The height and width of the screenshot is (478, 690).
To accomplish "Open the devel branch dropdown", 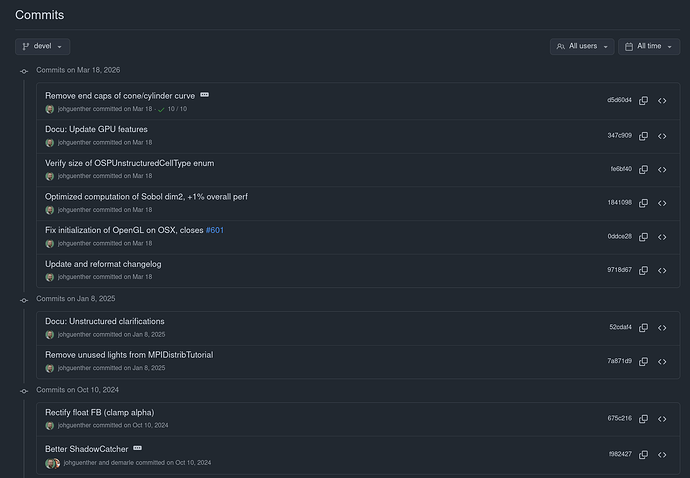I will coord(42,46).
